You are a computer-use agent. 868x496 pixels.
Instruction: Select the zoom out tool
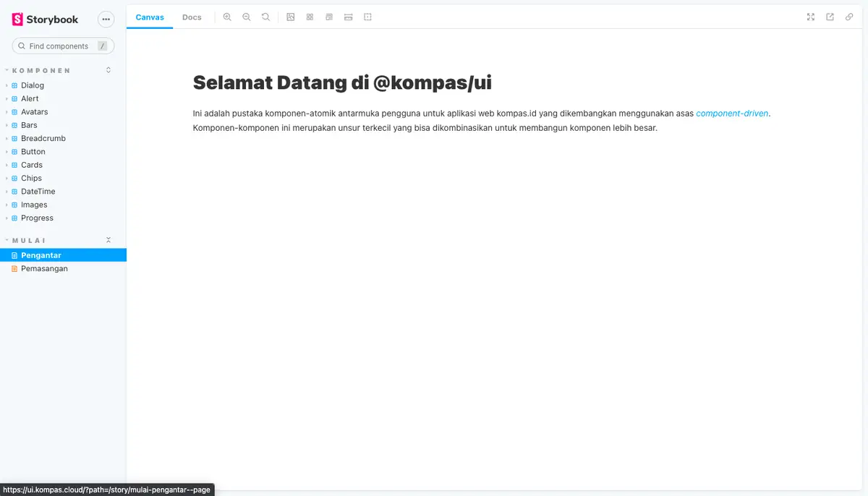tap(246, 16)
